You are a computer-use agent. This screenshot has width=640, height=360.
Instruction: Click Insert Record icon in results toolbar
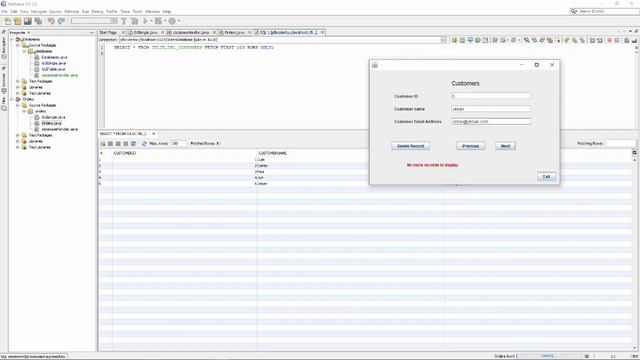[x=103, y=144]
